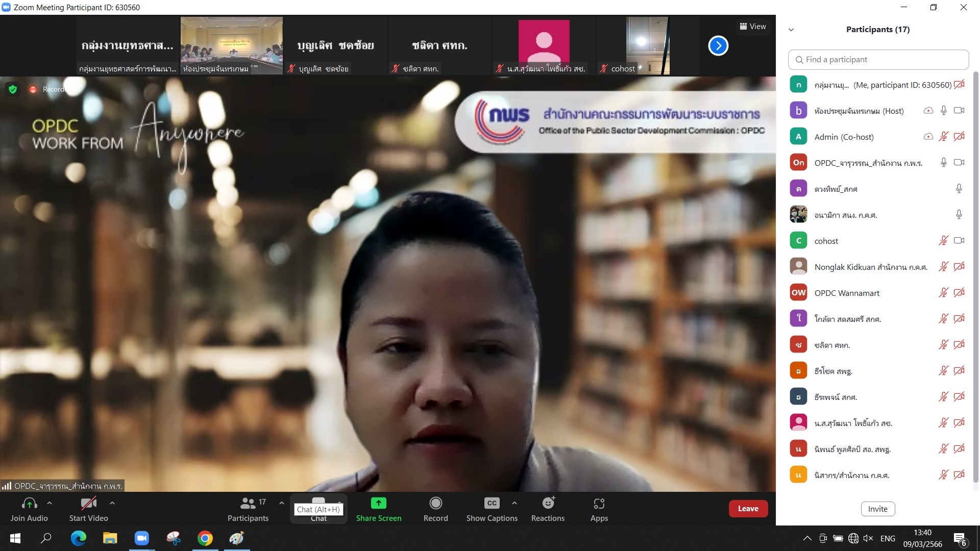This screenshot has height=551, width=980.
Task: Open the View layout menu
Action: pos(753,27)
